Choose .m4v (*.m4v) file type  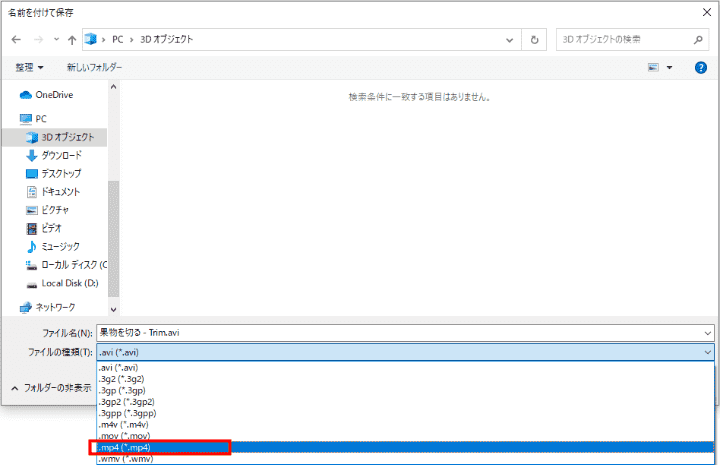click(x=405, y=425)
